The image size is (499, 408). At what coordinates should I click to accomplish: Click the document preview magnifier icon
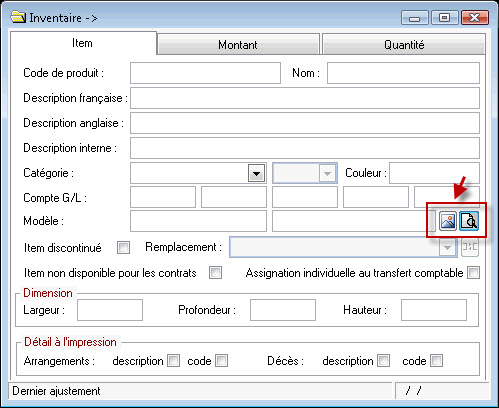469,221
